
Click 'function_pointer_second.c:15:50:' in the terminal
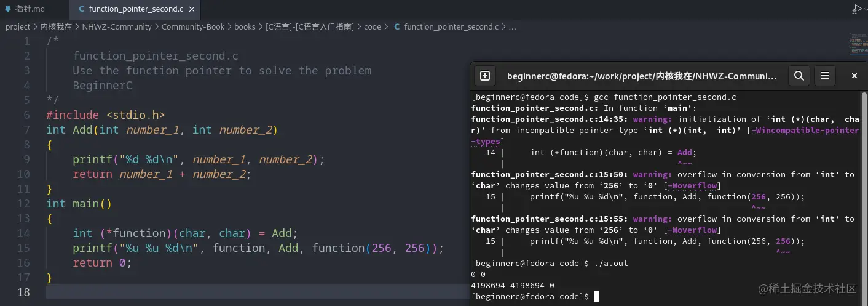[x=550, y=175]
